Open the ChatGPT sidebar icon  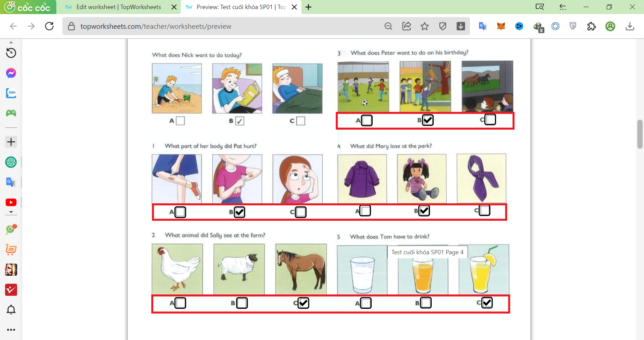click(x=11, y=162)
